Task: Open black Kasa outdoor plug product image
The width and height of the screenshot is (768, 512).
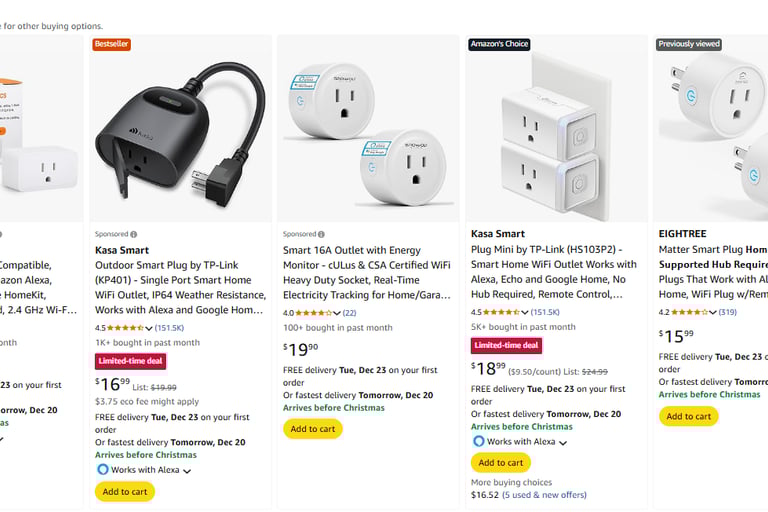Action: (x=181, y=130)
